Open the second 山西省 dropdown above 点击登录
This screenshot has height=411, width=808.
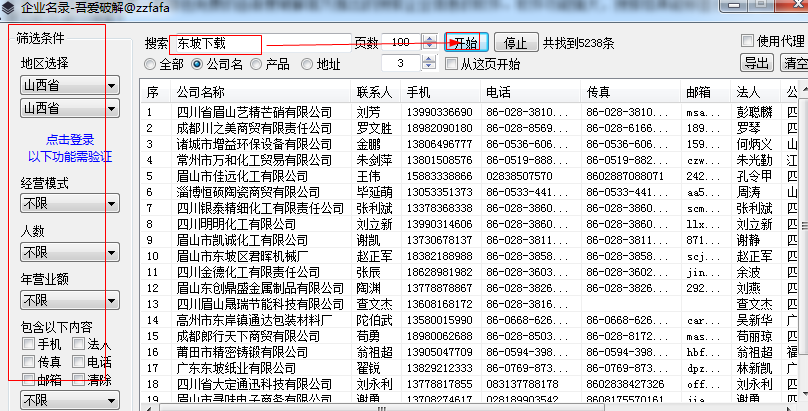coord(70,108)
